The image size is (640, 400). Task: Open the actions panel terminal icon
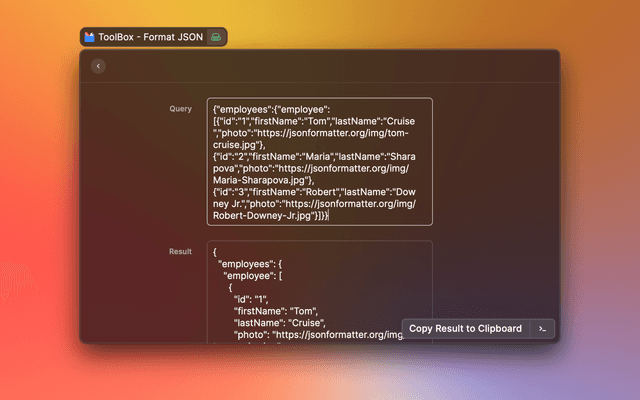(541, 328)
